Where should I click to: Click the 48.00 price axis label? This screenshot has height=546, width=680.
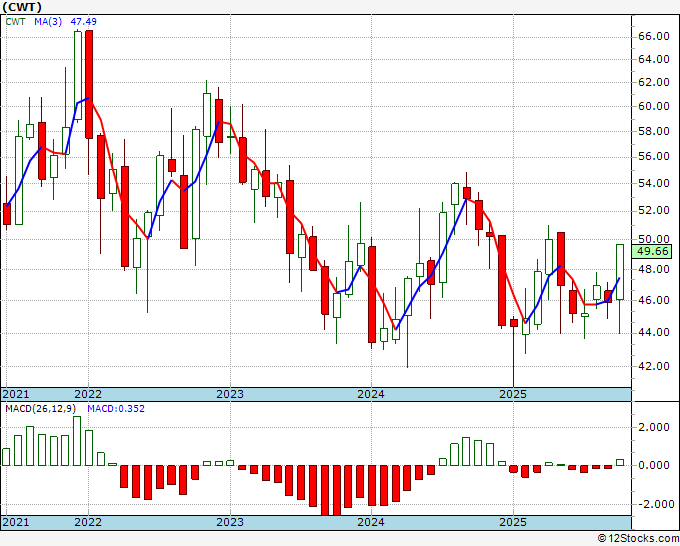pos(654,269)
